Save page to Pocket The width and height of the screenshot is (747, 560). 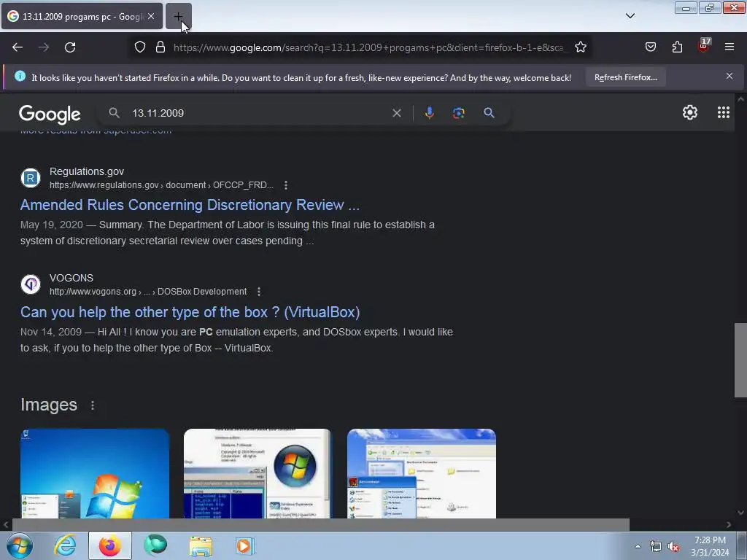click(650, 47)
